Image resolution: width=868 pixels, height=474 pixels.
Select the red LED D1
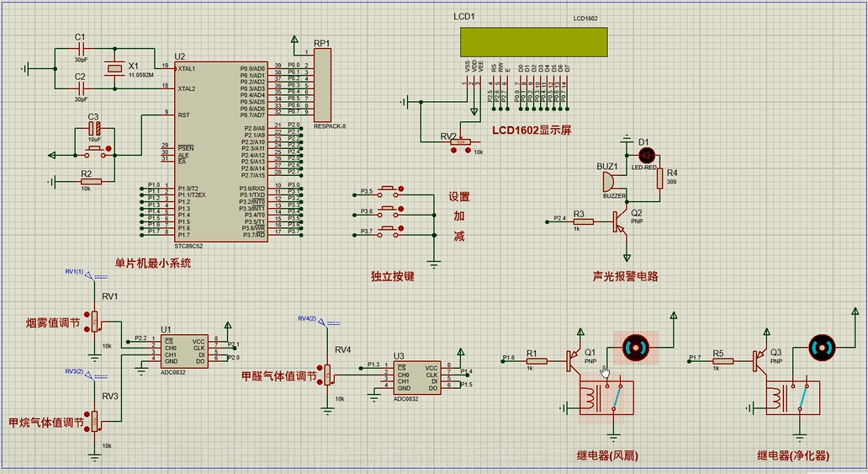[x=647, y=155]
